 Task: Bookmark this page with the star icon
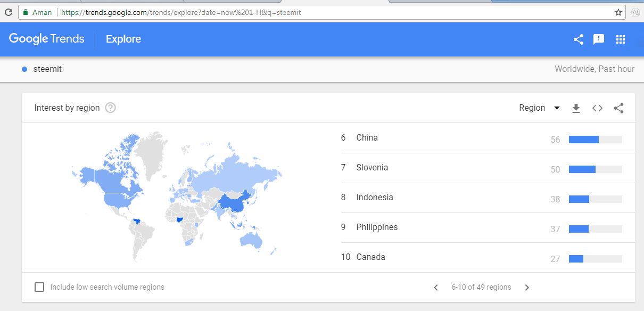click(x=618, y=12)
